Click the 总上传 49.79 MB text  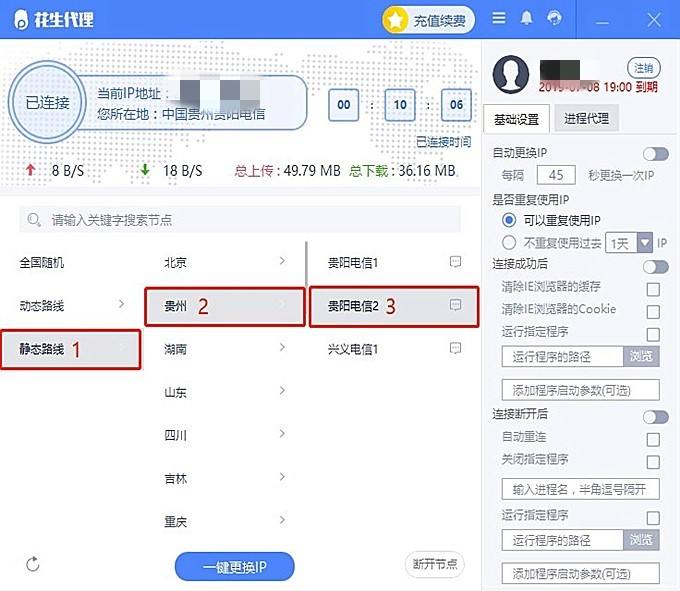pos(288,170)
